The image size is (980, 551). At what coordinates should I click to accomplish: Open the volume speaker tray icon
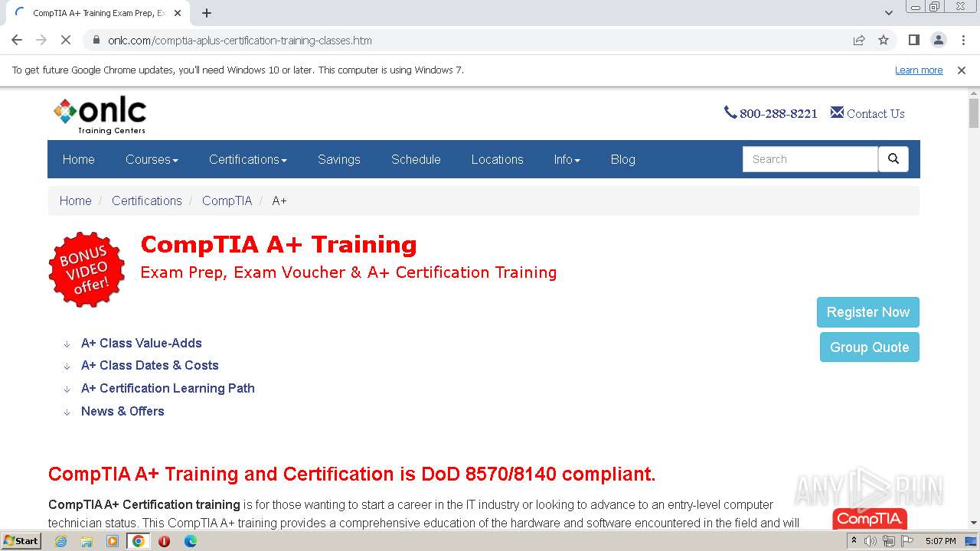click(x=871, y=541)
